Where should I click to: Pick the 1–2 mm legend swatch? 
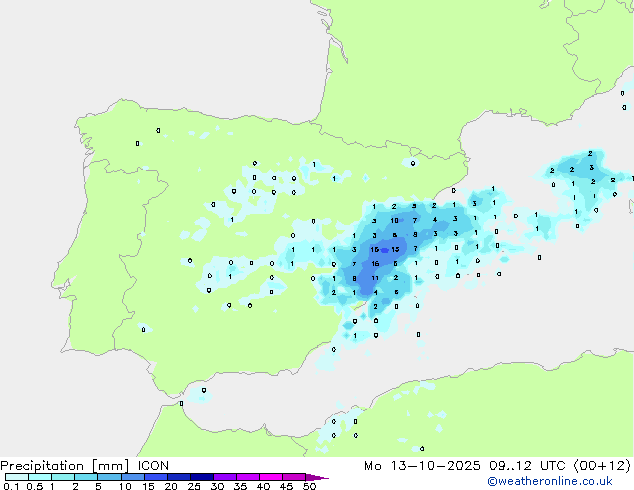(63, 477)
